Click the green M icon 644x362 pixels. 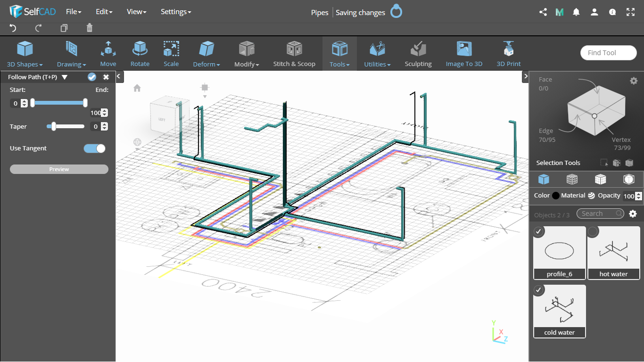[560, 12]
